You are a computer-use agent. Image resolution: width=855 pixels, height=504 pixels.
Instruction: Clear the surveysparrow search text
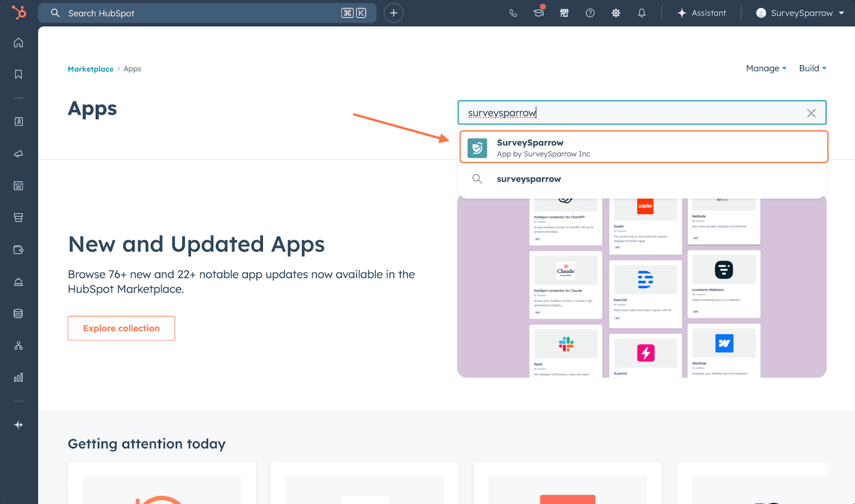[811, 113]
